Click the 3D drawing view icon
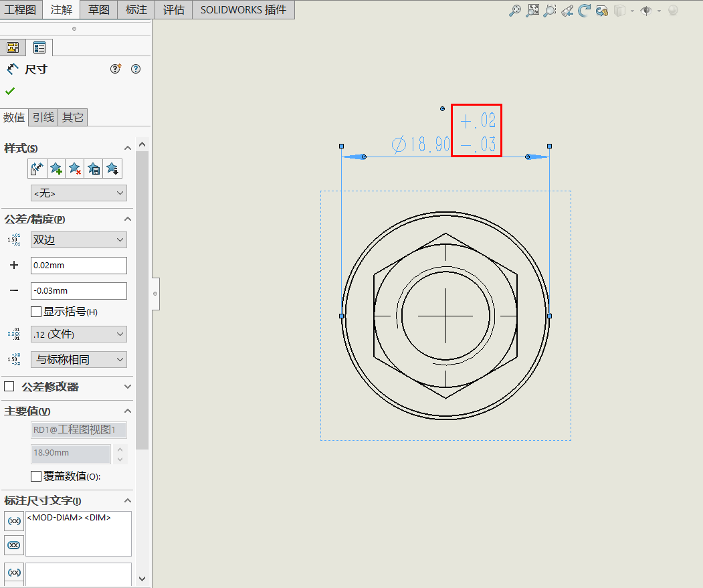The width and height of the screenshot is (703, 588). point(602,10)
